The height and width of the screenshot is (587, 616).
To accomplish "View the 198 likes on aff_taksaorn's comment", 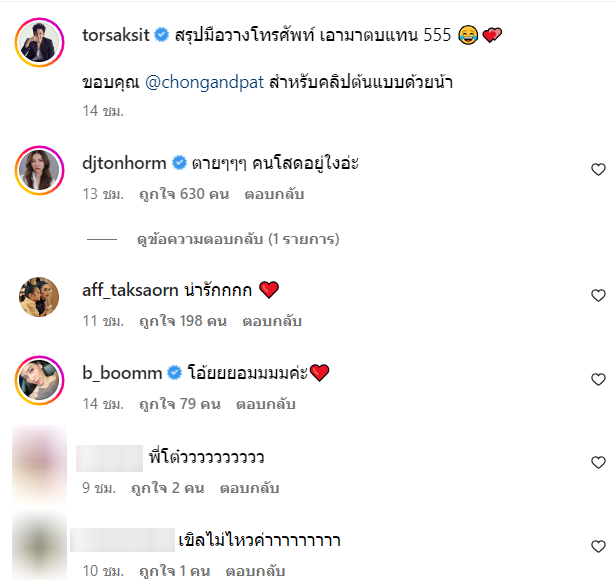I will [183, 321].
